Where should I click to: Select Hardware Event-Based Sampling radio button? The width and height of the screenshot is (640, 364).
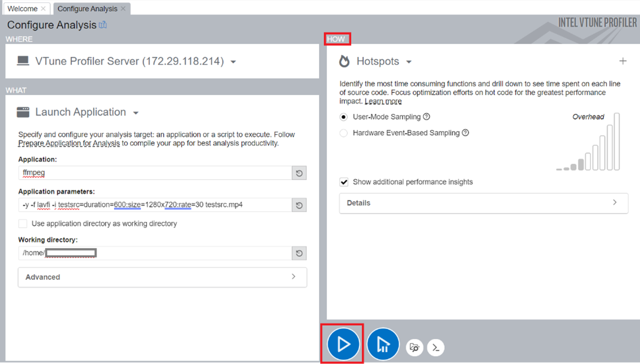344,133
